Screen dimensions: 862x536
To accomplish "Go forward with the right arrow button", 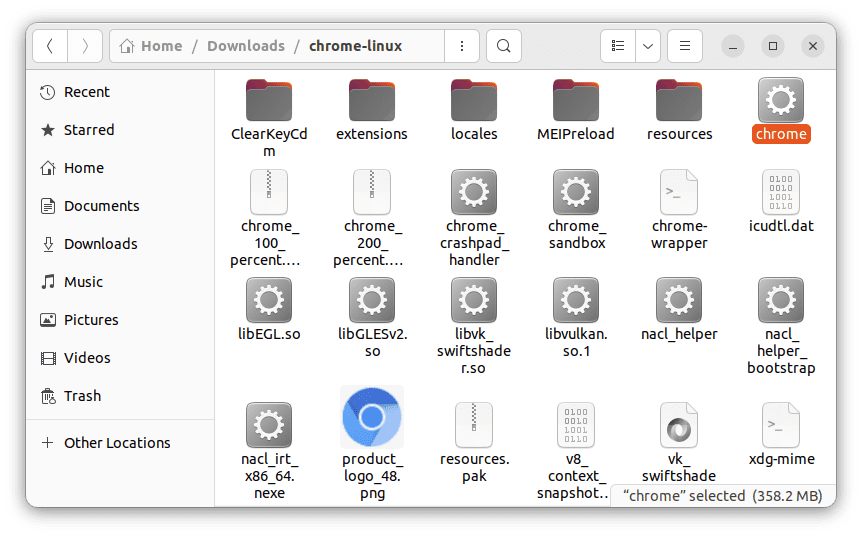I will [85, 46].
